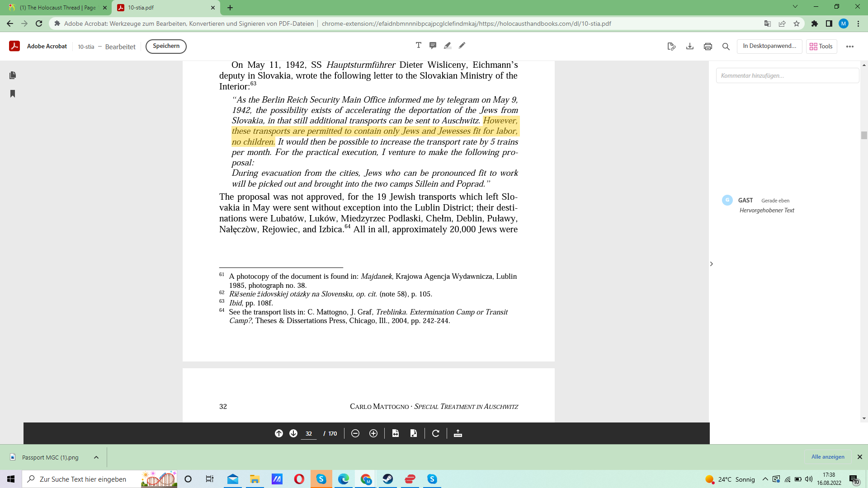The width and height of the screenshot is (868, 488).
Task: Collapse the comments side panel
Action: pos(711,264)
